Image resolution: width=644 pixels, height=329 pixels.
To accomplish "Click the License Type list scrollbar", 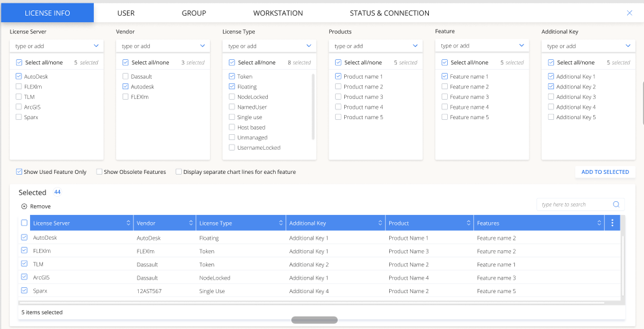I will (x=314, y=106).
